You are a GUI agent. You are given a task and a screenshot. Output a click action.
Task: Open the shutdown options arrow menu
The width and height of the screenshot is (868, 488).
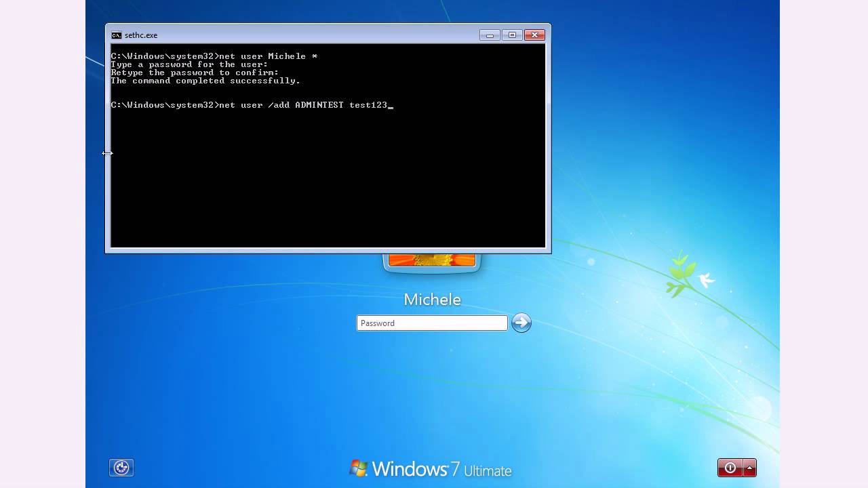pos(749,468)
